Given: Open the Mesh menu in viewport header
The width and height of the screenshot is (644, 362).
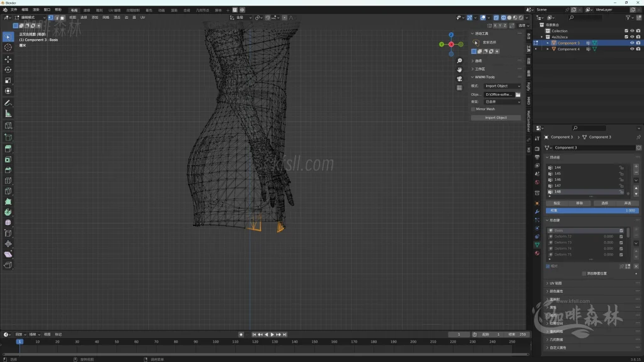Looking at the screenshot, I should (x=106, y=18).
